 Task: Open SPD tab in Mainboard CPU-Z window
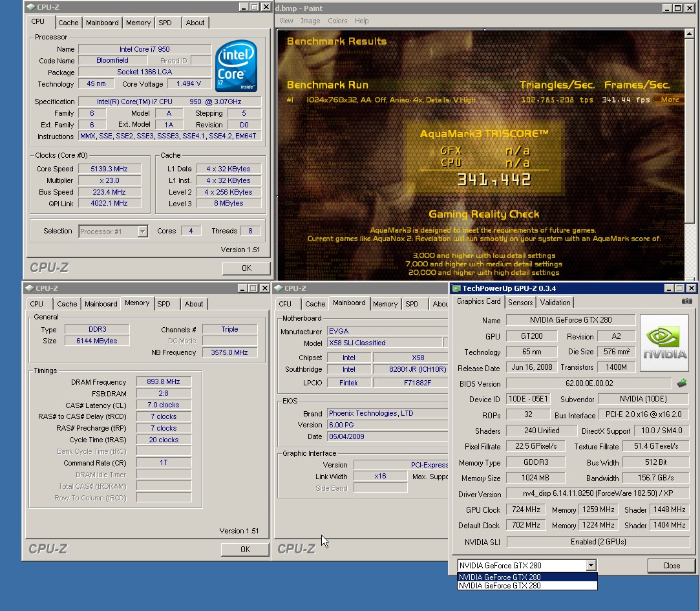pos(412,304)
